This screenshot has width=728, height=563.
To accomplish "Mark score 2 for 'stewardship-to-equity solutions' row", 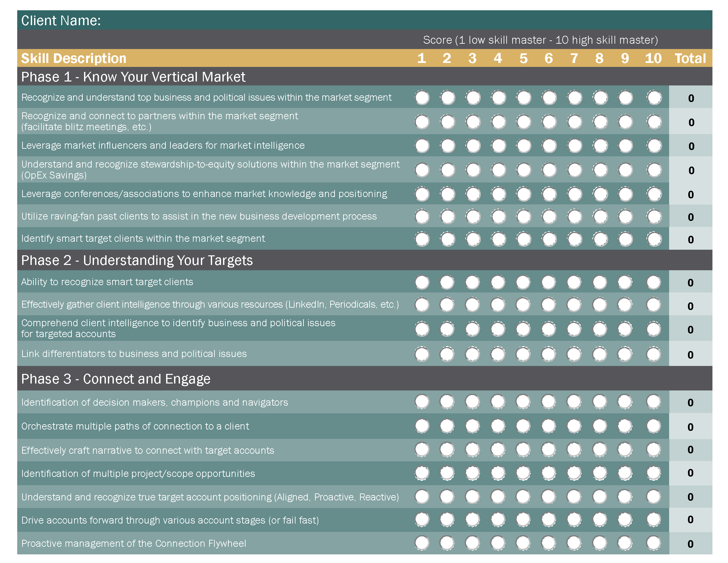I will (447, 170).
